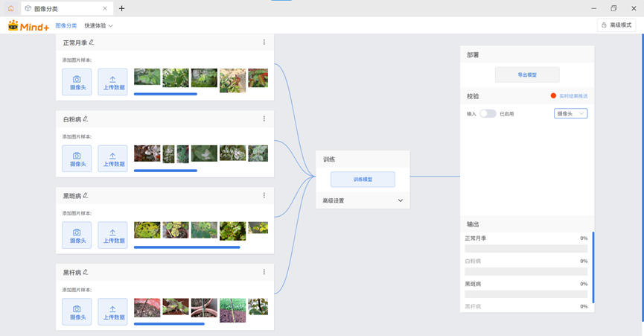Click 上传数据 upload button in 黑斑病 card
Viewport: 644px width, 336px height.
click(x=113, y=235)
